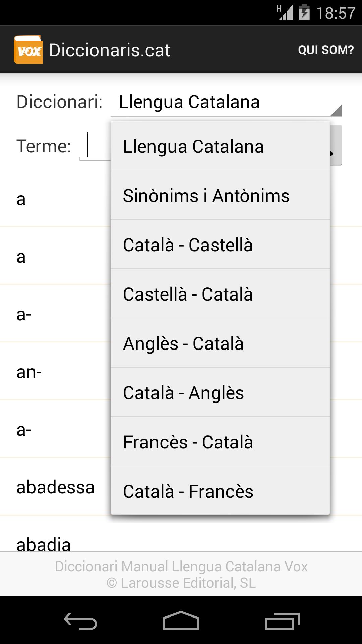Select Català - Francès dictionary
This screenshot has height=644, width=362.
click(x=220, y=491)
